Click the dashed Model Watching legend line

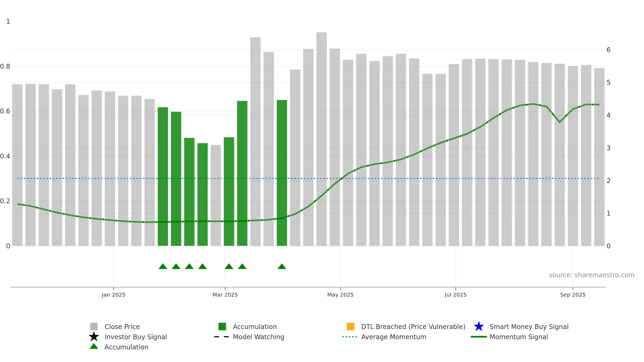pos(221,337)
